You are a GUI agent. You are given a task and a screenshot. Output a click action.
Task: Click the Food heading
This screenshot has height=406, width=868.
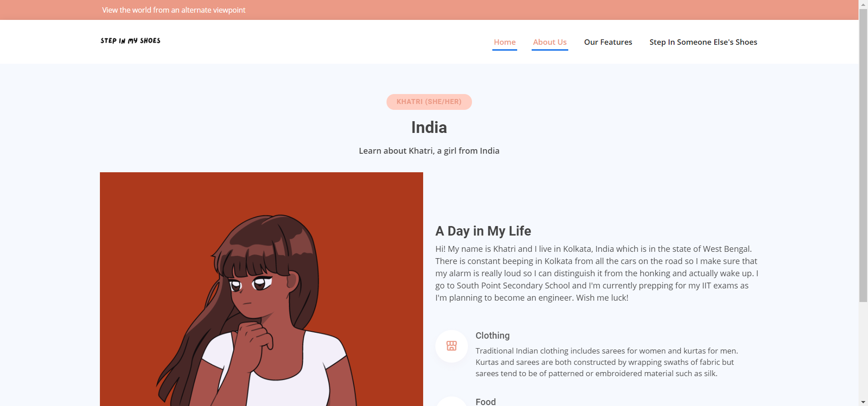coord(486,401)
